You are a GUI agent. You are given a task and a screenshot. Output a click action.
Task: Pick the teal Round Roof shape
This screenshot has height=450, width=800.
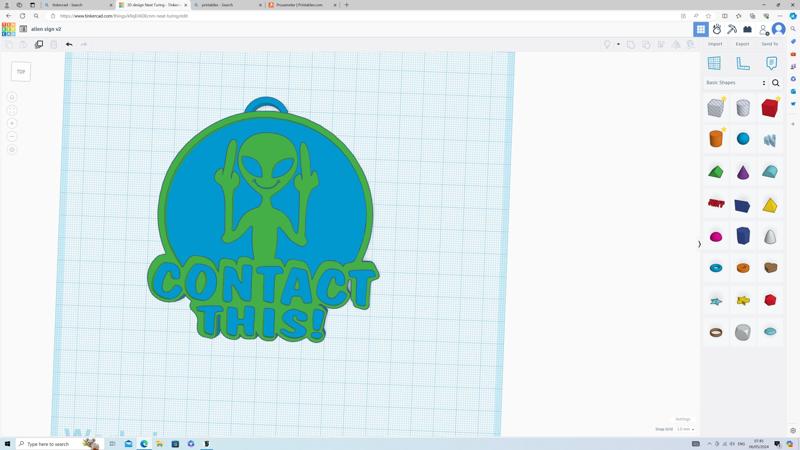point(770,172)
